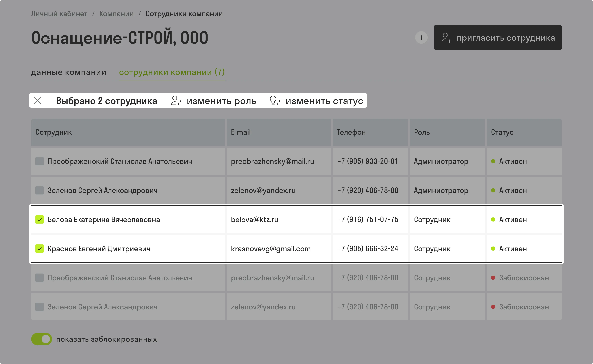Click the info icon beside invite button

[421, 38]
